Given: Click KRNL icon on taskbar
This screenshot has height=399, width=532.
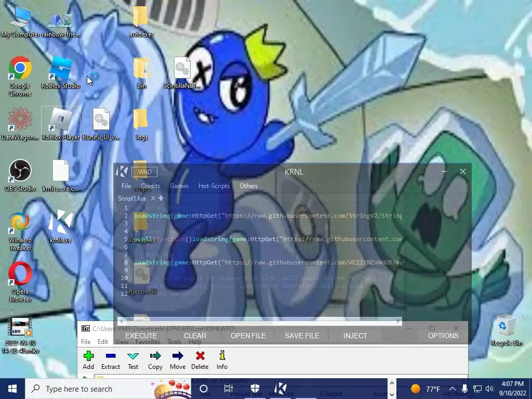Looking at the screenshot, I should tap(281, 389).
